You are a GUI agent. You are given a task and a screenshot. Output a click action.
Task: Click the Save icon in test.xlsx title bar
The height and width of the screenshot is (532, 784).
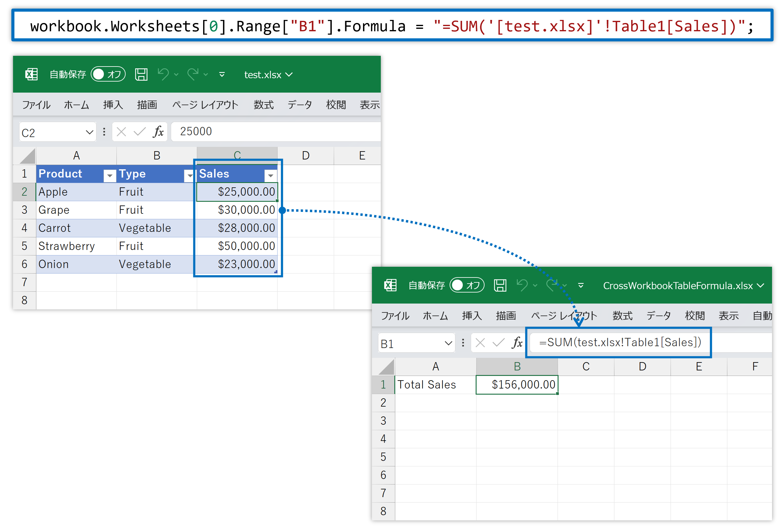coord(141,74)
